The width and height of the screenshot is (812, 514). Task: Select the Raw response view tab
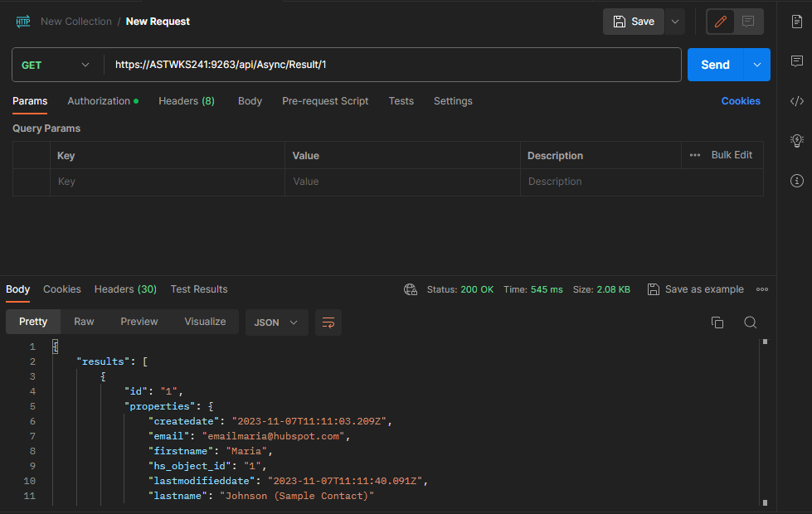84,322
